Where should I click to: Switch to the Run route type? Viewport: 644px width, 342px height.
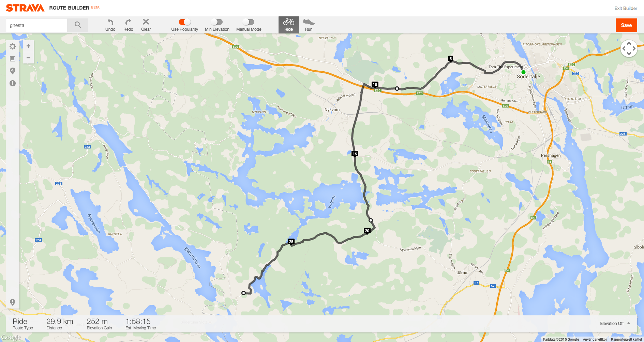point(309,25)
